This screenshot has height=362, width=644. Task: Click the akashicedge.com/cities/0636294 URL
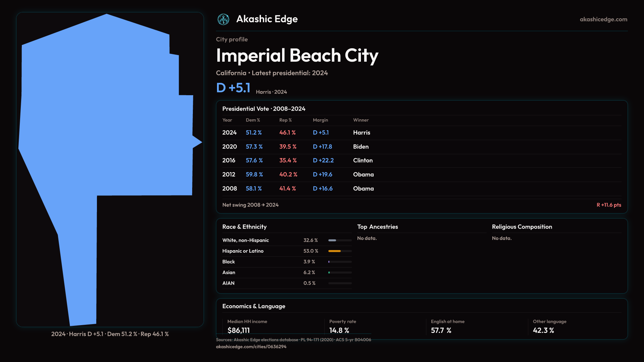pos(251,347)
